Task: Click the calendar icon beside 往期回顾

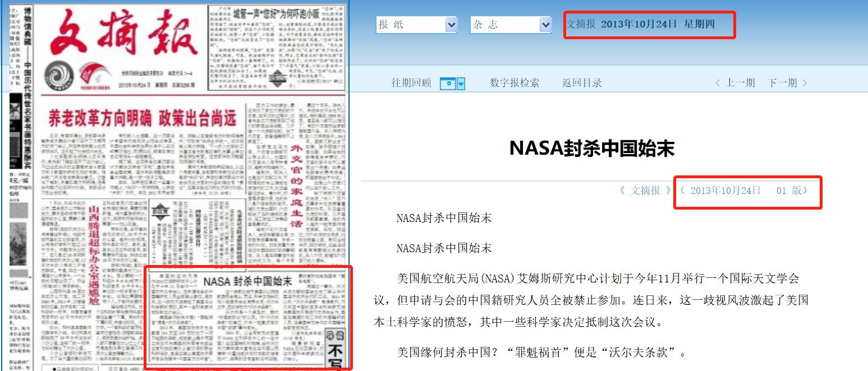Action: tap(448, 84)
